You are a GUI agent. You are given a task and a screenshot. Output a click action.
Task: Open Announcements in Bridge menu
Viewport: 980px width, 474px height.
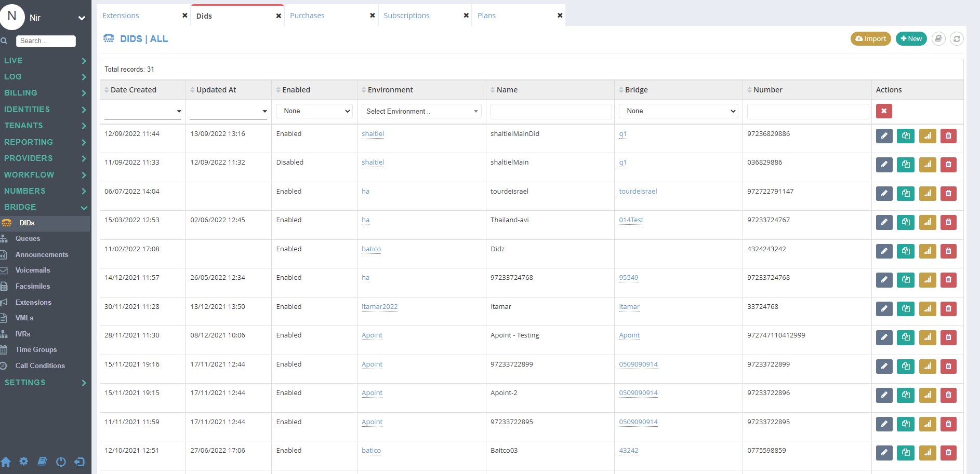point(42,255)
